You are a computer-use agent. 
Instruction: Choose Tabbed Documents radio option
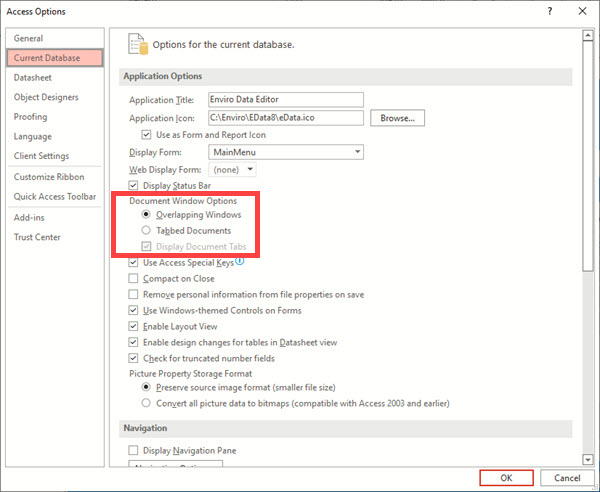point(146,230)
